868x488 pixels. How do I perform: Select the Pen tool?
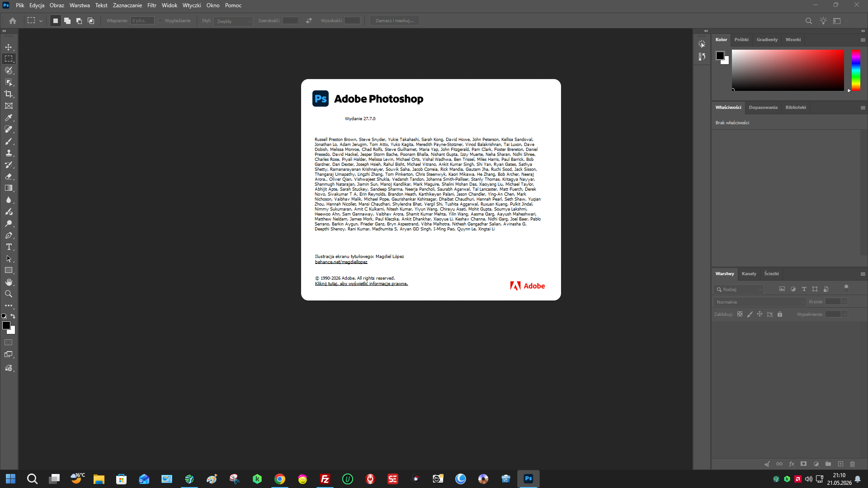coord(9,235)
